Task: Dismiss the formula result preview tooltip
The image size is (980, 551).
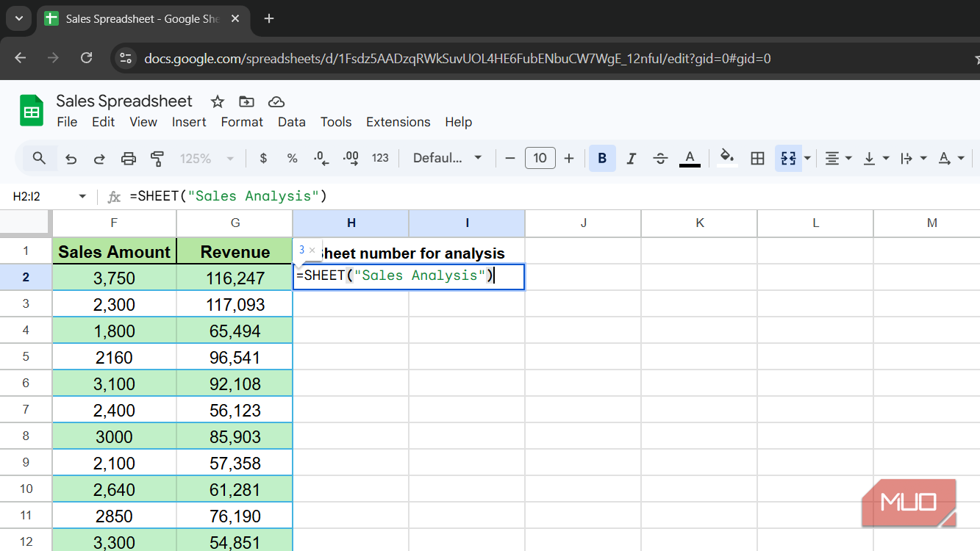Action: [312, 251]
